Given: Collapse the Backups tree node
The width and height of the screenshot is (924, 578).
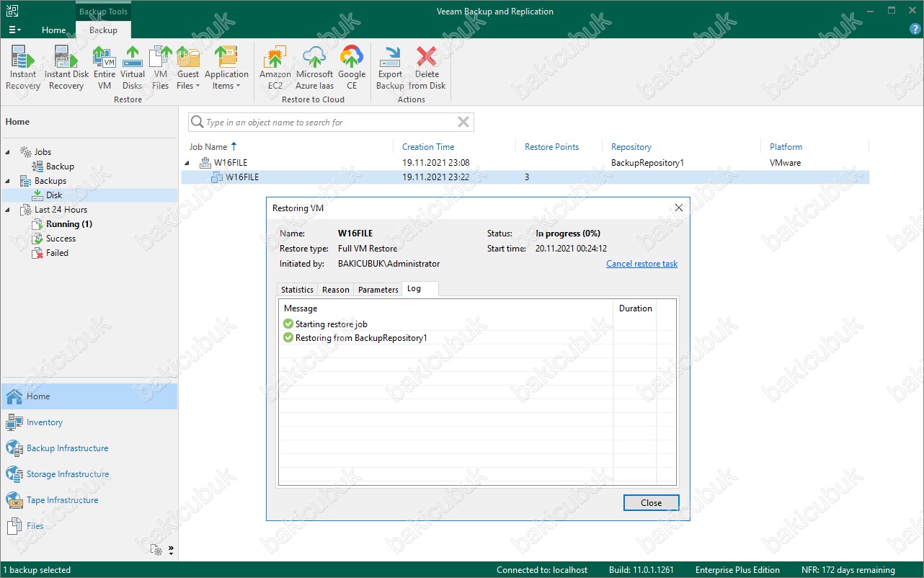Looking at the screenshot, I should [9, 181].
